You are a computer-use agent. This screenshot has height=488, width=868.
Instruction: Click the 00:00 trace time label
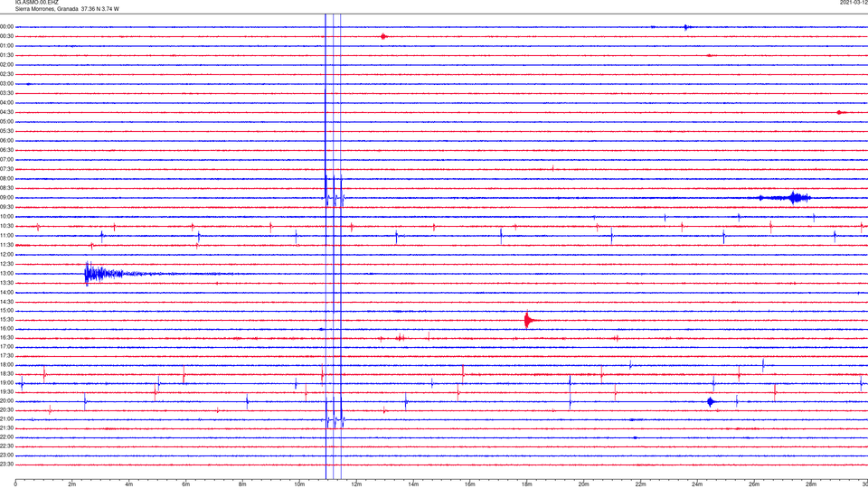click(x=6, y=26)
